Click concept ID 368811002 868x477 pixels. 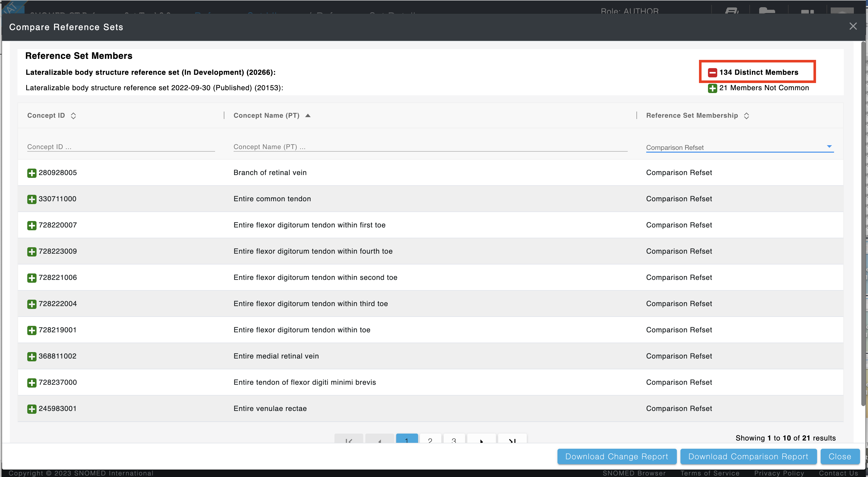click(57, 356)
